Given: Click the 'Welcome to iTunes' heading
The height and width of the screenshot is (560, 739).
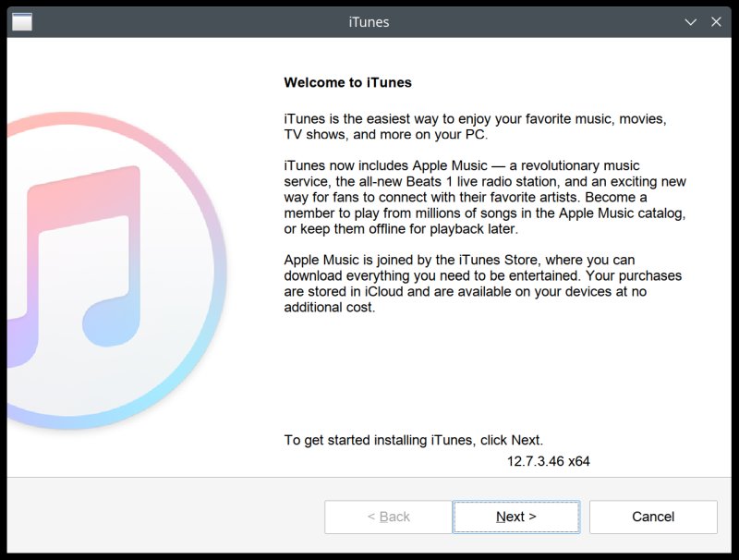Looking at the screenshot, I should 347,82.
